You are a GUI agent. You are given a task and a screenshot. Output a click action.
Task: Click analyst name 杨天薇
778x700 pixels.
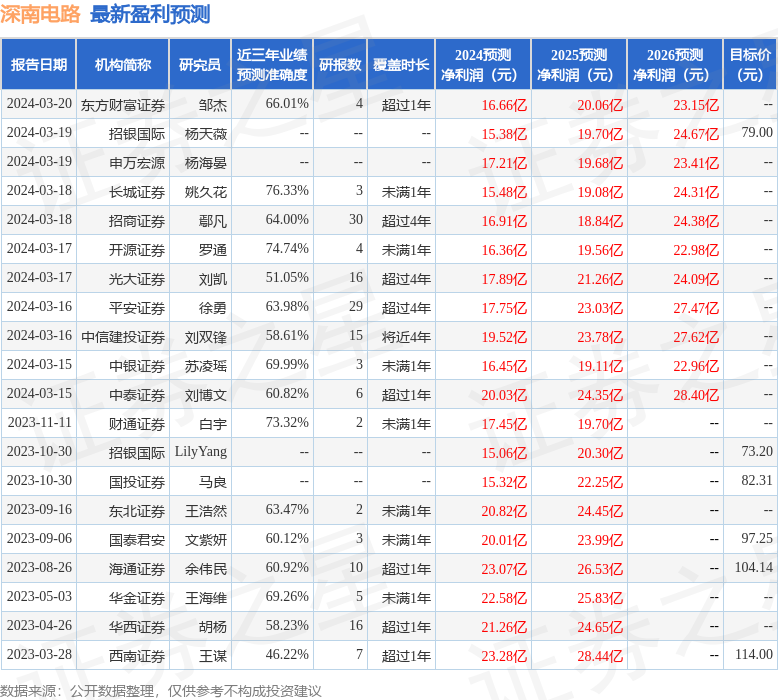coord(206,134)
